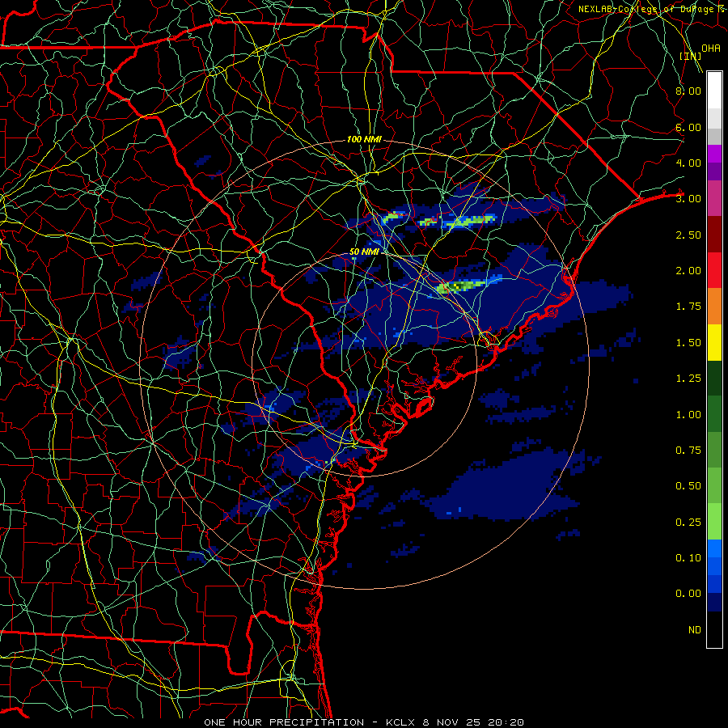
Task: Select the light blue swatch beside 0.10
Action: 714,548
